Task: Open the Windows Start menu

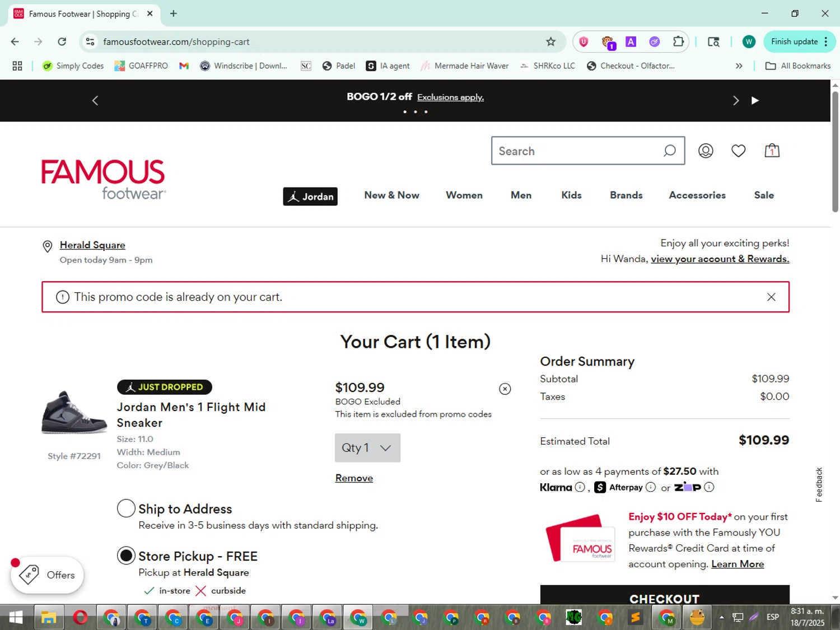Action: 16,617
